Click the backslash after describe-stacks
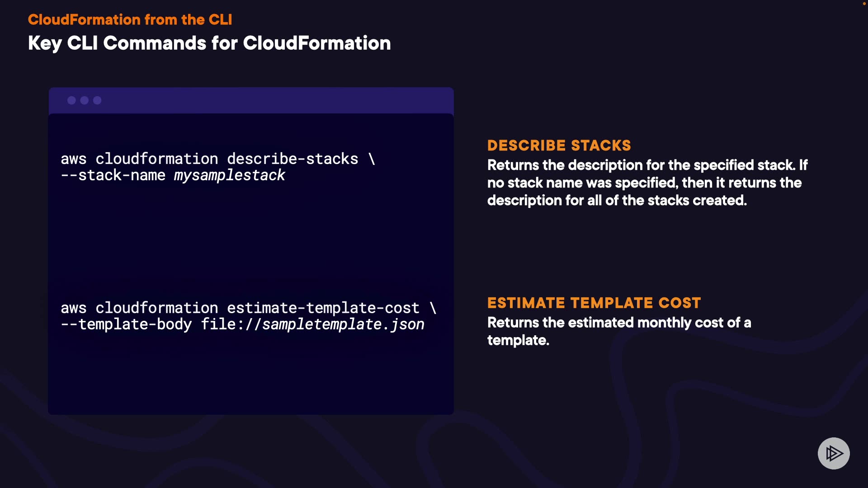 [372, 159]
